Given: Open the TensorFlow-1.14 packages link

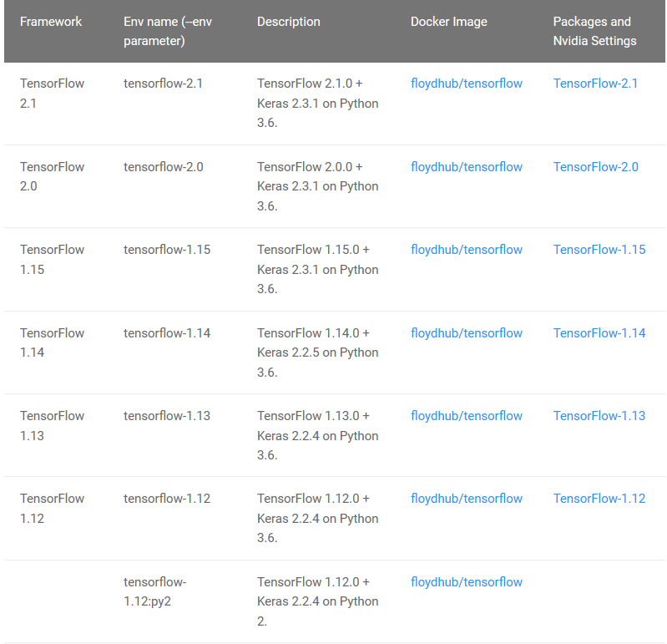Looking at the screenshot, I should coord(599,332).
